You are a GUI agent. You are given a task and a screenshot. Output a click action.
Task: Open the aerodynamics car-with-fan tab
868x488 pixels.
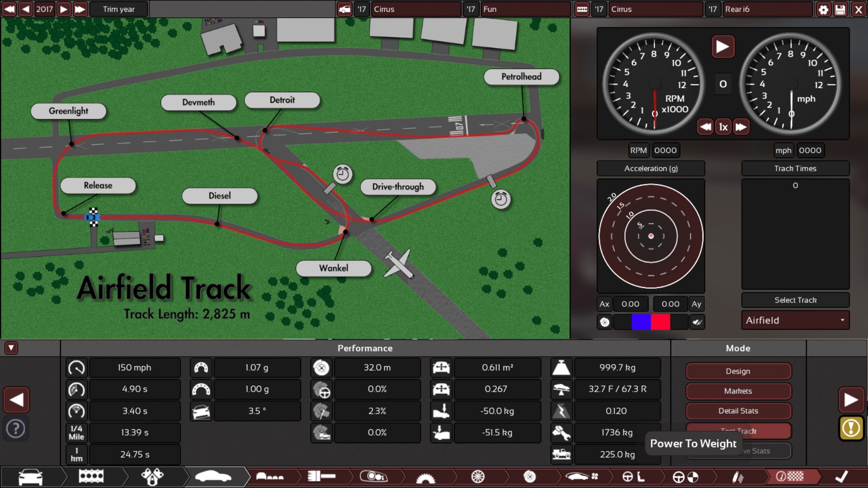click(x=582, y=476)
